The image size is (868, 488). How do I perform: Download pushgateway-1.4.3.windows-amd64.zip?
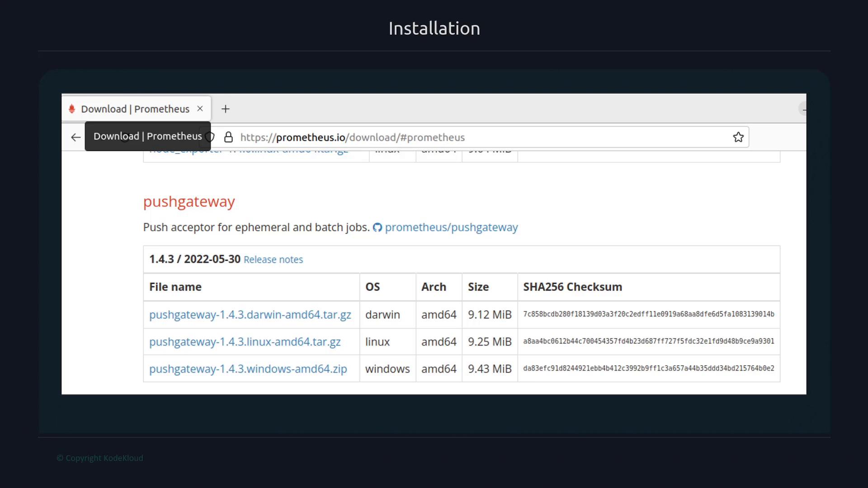248,369
